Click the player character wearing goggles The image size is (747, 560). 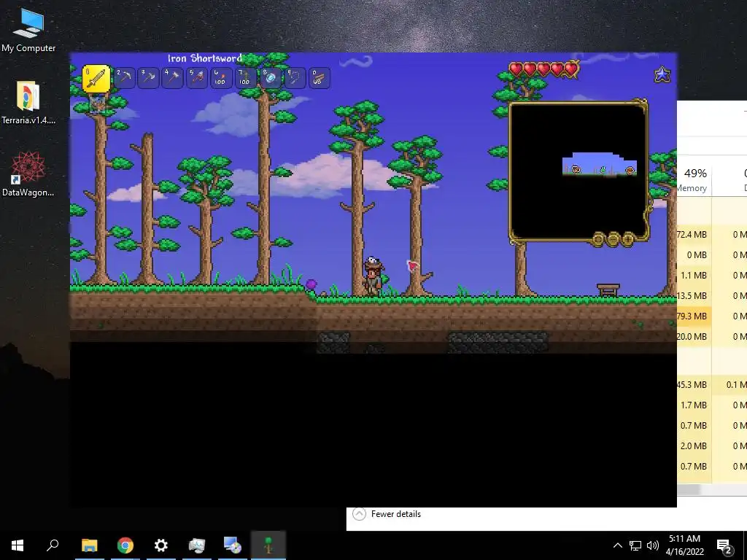click(373, 276)
